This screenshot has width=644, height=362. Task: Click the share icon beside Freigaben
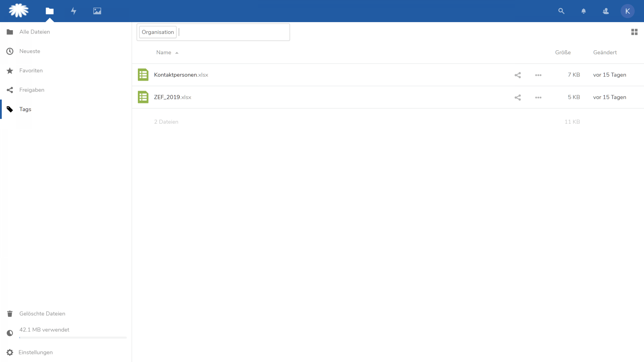[10, 90]
